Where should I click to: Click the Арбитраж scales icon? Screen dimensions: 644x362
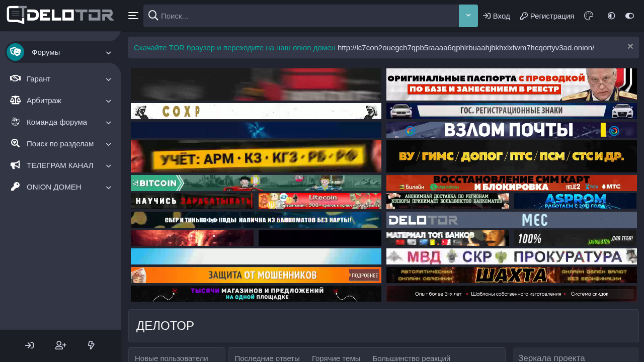[x=15, y=100]
